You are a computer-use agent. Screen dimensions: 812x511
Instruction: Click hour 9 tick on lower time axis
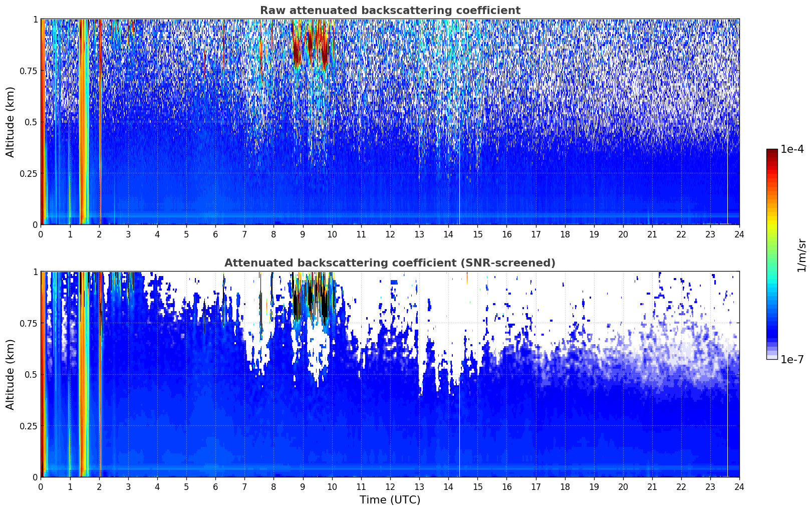303,486
